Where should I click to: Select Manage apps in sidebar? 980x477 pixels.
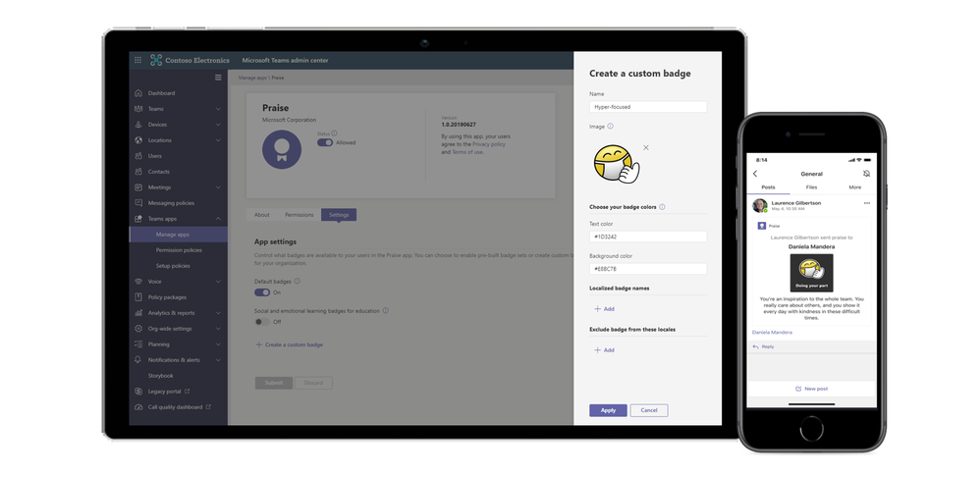(178, 235)
